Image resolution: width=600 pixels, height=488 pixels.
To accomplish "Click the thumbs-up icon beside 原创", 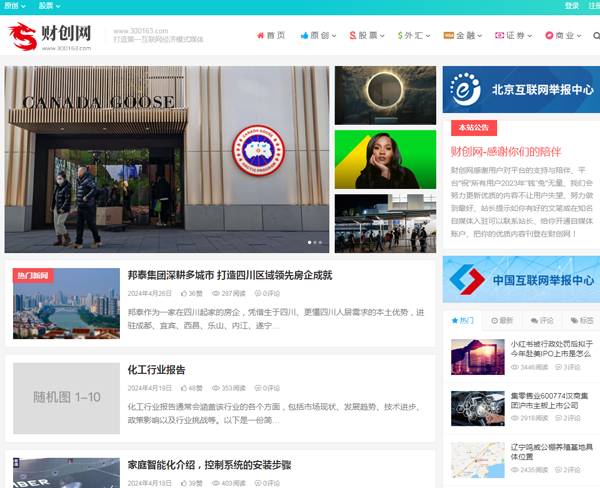I will pos(305,36).
